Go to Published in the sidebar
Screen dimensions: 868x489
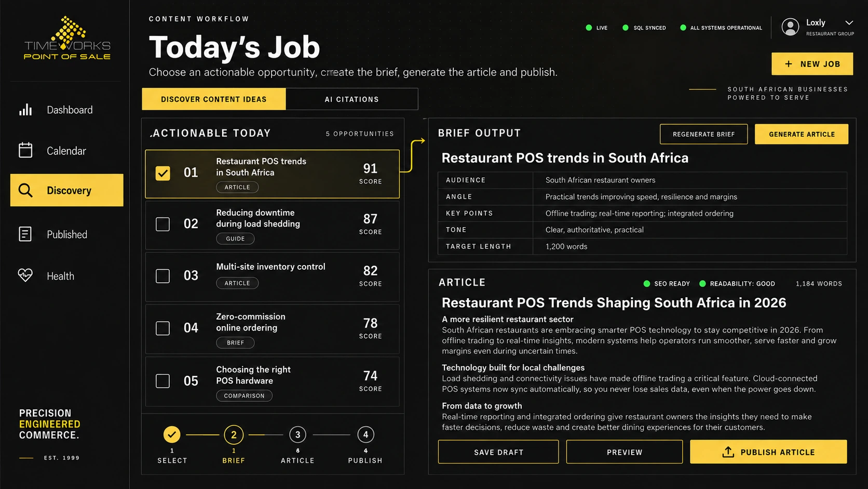point(66,234)
